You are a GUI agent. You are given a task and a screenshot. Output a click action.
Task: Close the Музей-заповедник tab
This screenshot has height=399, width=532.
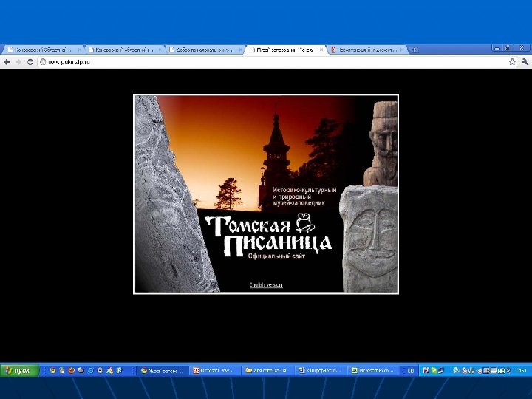(x=321, y=50)
